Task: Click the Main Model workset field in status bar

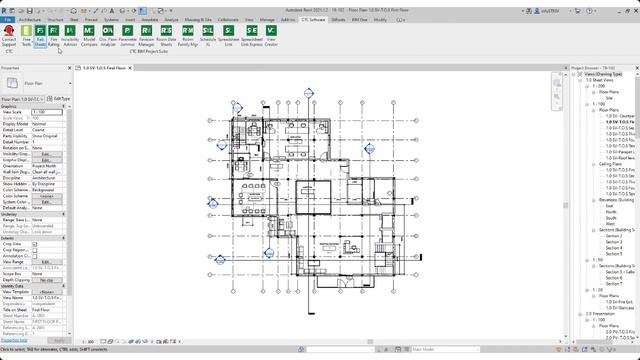Action: (445, 349)
